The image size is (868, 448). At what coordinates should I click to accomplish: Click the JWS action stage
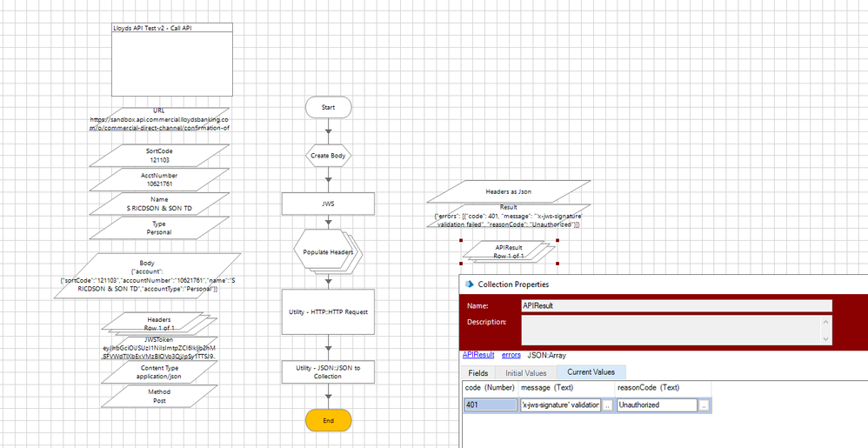[x=328, y=203]
